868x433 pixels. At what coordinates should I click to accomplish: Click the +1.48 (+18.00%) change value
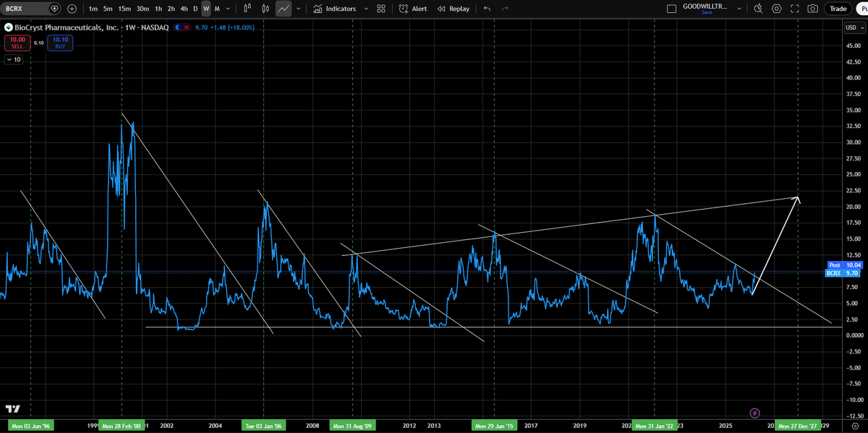point(231,27)
